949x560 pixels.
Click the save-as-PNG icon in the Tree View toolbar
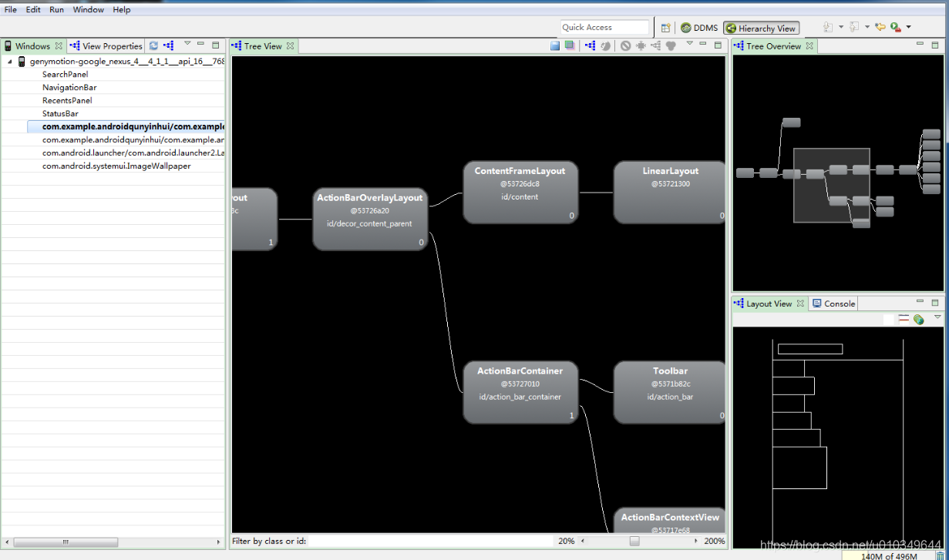click(x=555, y=45)
